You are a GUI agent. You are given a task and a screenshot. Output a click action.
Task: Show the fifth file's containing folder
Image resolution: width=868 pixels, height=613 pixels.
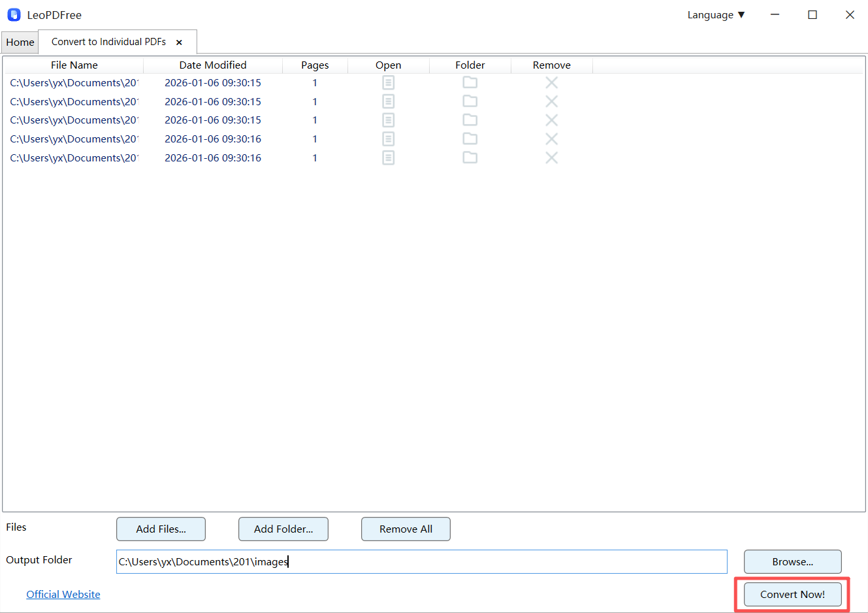coord(470,157)
